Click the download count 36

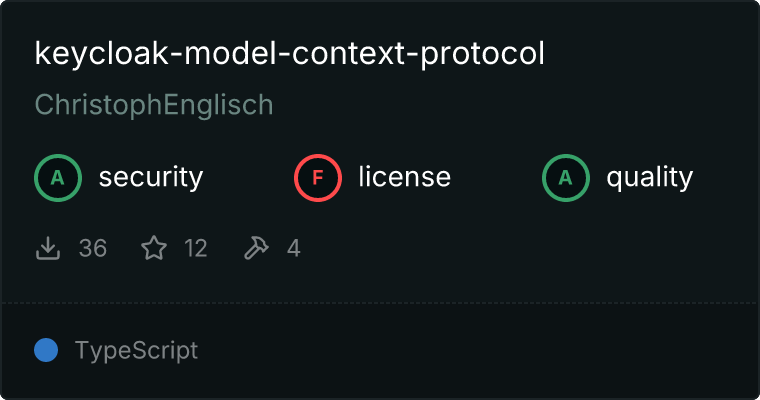click(x=93, y=249)
